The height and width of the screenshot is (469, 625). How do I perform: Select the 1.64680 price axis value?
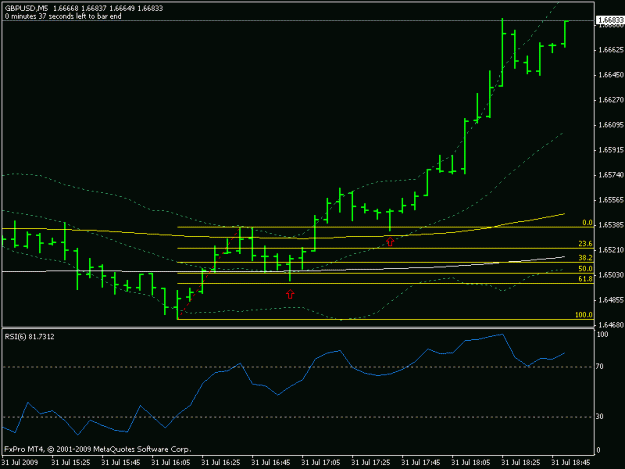coord(611,325)
